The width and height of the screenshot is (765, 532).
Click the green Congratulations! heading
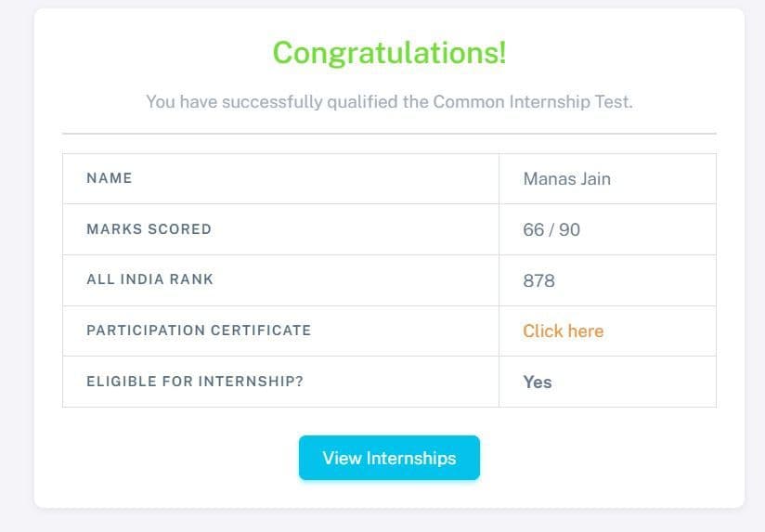point(389,52)
